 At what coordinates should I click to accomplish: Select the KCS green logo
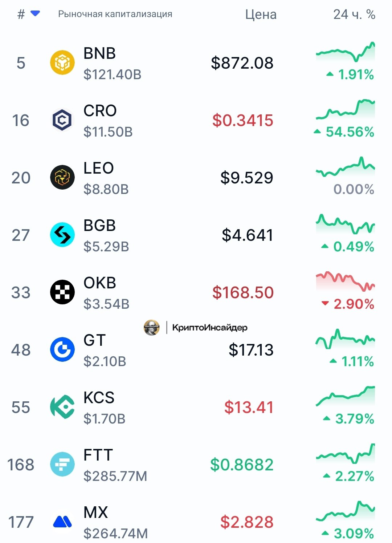point(62,407)
